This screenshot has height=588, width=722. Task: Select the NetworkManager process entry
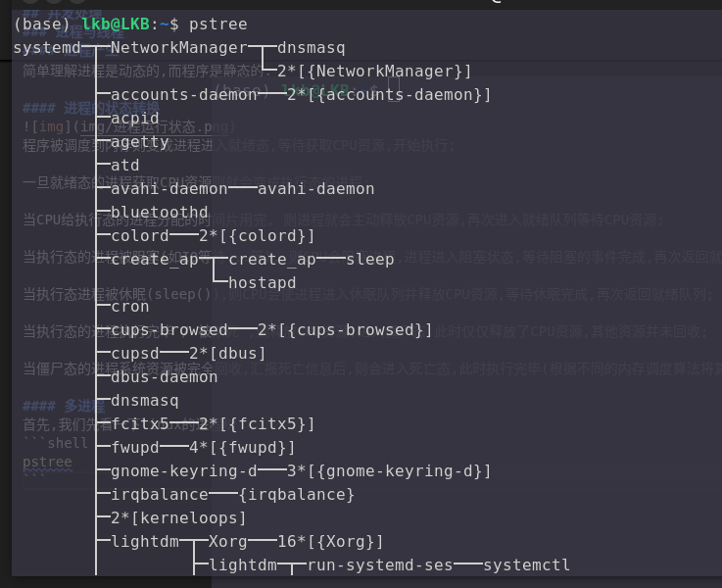pos(179,47)
